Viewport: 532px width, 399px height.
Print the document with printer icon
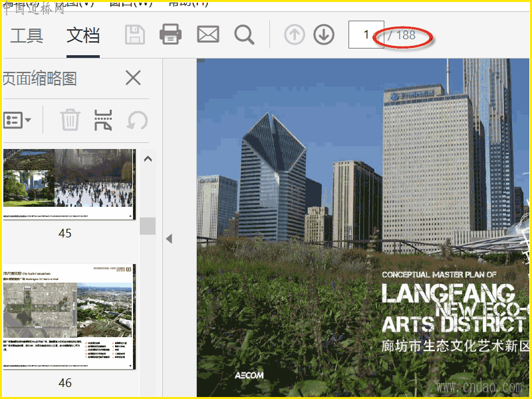[170, 35]
